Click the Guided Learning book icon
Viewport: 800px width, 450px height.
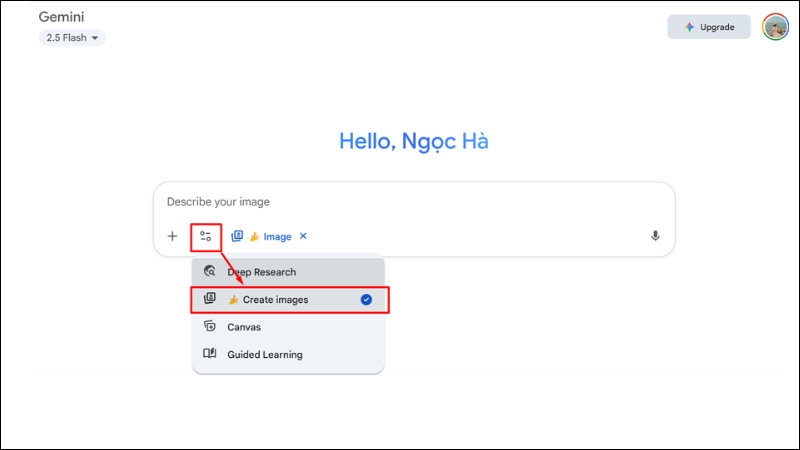210,354
